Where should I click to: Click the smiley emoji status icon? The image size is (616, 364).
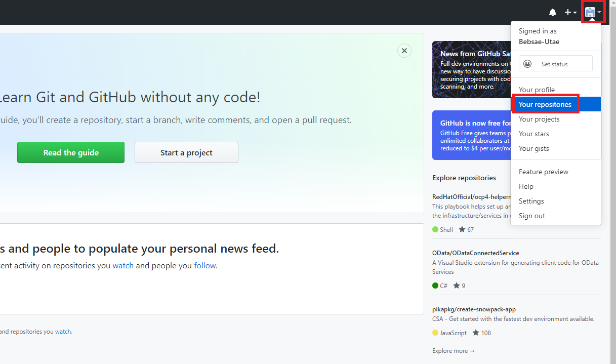coord(527,64)
